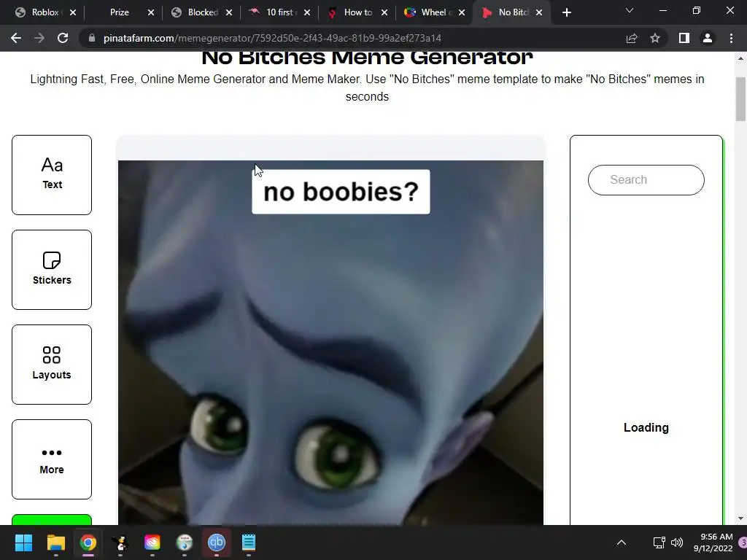The width and height of the screenshot is (747, 560).
Task: Open the Windows Start menu
Action: (x=23, y=542)
